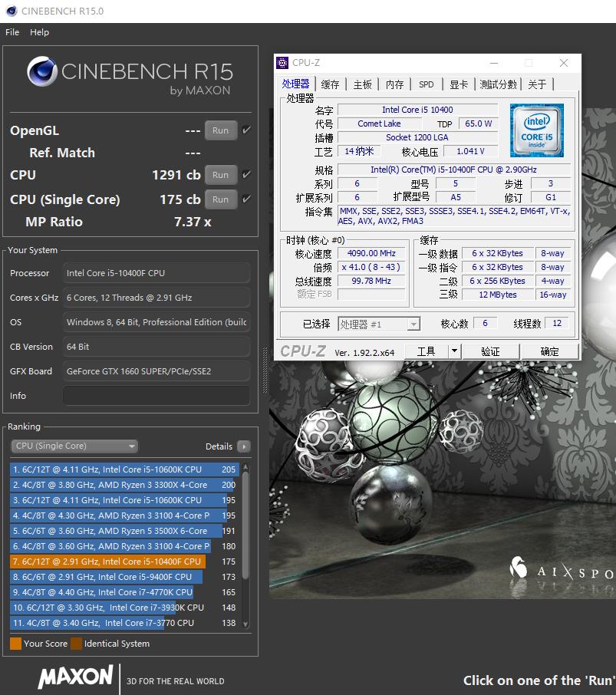Click the Cinebench app icon in title bar
Image resolution: width=616 pixels, height=695 pixels.
[x=11, y=11]
